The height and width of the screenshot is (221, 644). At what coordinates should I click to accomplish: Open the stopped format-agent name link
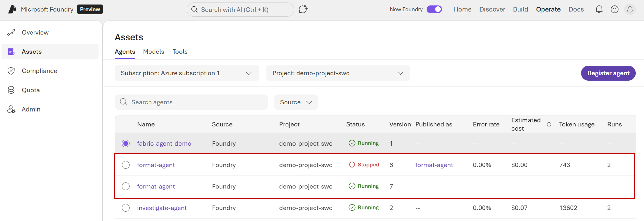pos(156,165)
